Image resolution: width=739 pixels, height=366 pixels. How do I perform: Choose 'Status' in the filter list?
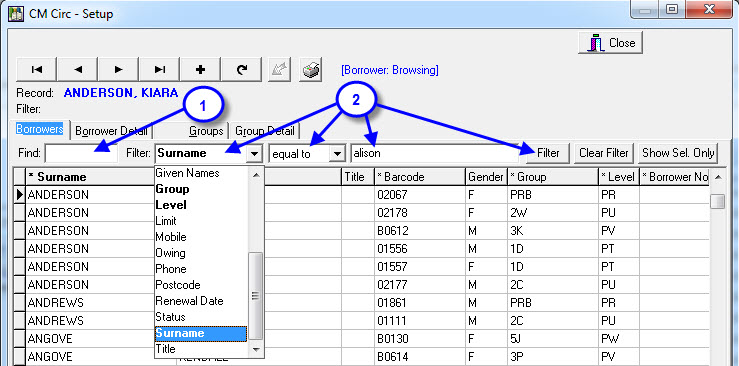pos(201,317)
